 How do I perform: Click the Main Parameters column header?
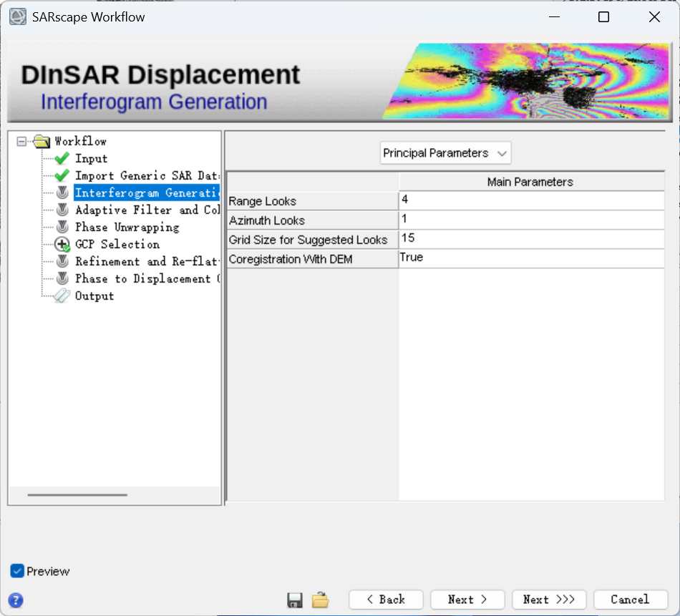point(532,182)
